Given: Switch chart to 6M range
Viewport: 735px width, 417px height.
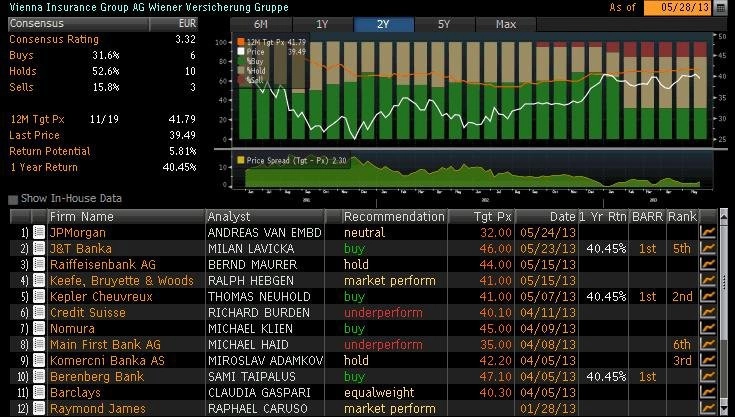Looking at the screenshot, I should pyautogui.click(x=261, y=24).
